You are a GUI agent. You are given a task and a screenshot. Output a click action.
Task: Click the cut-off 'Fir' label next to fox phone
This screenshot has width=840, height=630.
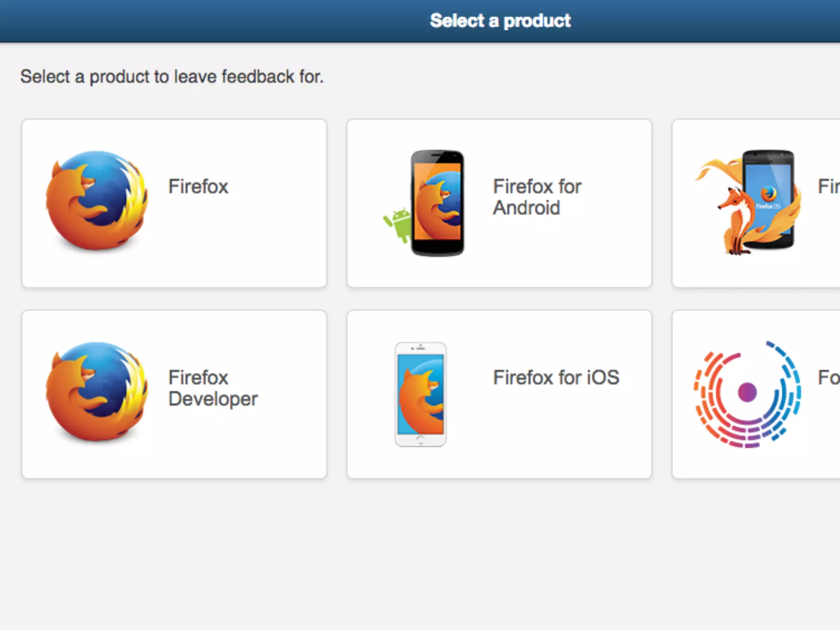pos(829,187)
